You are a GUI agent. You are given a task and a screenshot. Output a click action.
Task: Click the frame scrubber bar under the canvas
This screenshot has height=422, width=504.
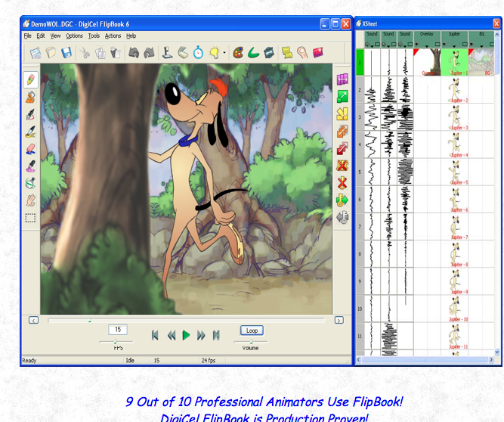(187, 321)
